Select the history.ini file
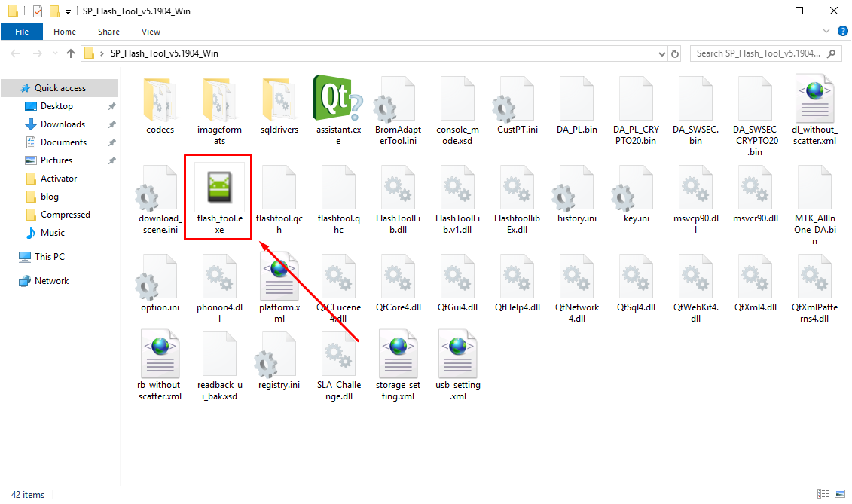This screenshot has width=852, height=504. [576, 195]
